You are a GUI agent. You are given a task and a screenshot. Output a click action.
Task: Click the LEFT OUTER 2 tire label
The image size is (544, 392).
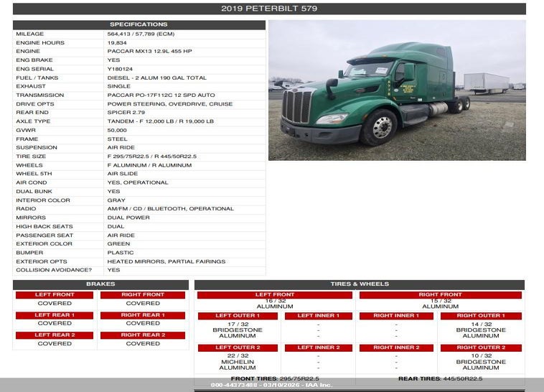238,348
